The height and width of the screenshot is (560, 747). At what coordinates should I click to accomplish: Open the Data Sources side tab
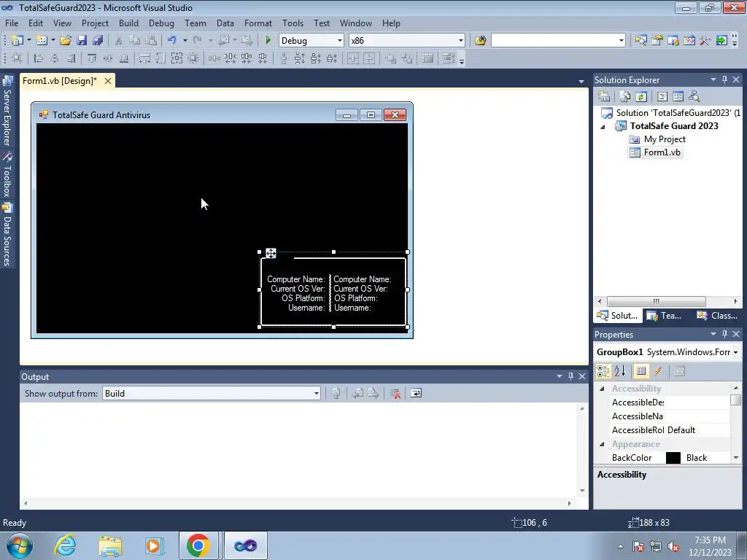coord(7,234)
